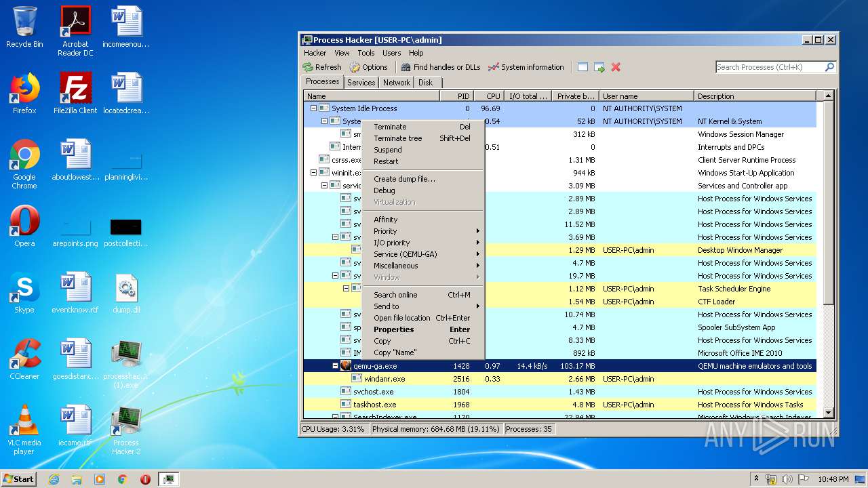Select arepoints.png desktop file

(x=75, y=230)
